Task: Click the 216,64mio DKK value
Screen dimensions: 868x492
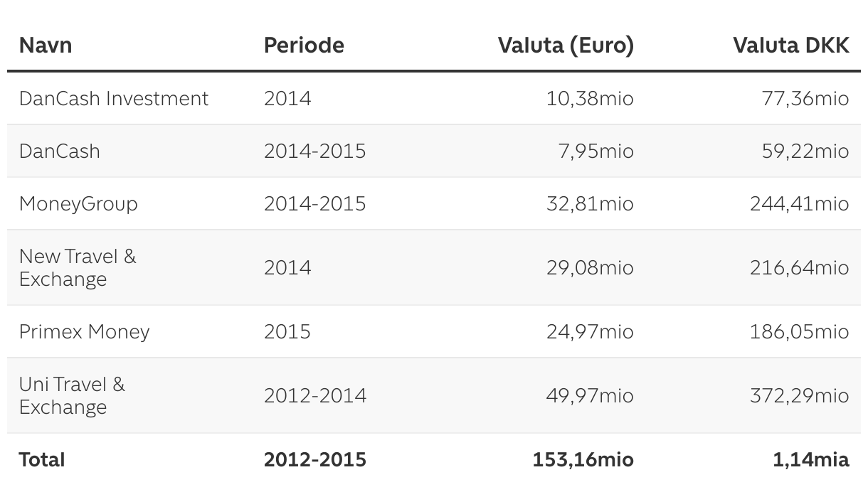Action: coord(800,267)
